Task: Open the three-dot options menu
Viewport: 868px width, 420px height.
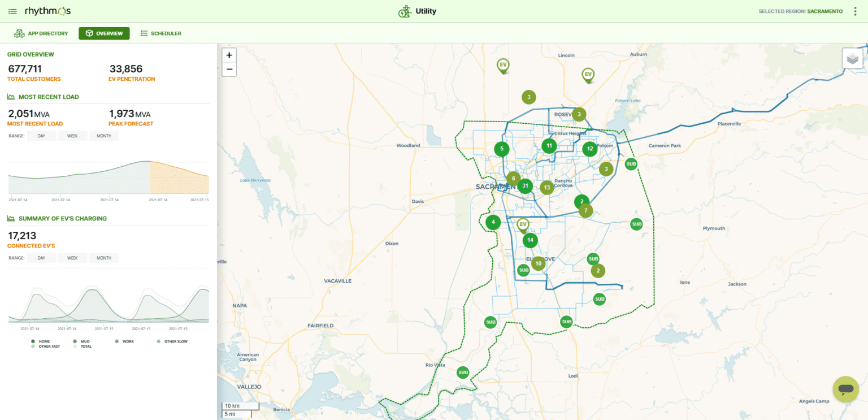Action: click(856, 11)
